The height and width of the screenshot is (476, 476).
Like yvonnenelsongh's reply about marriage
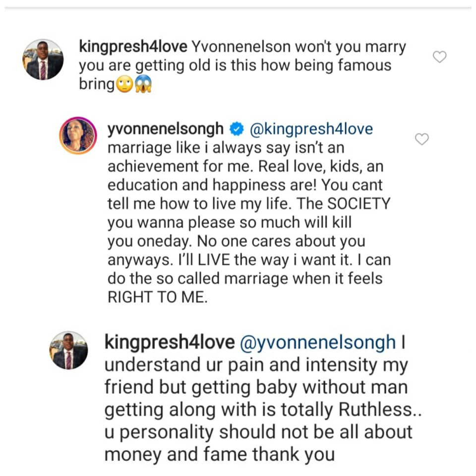click(421, 140)
